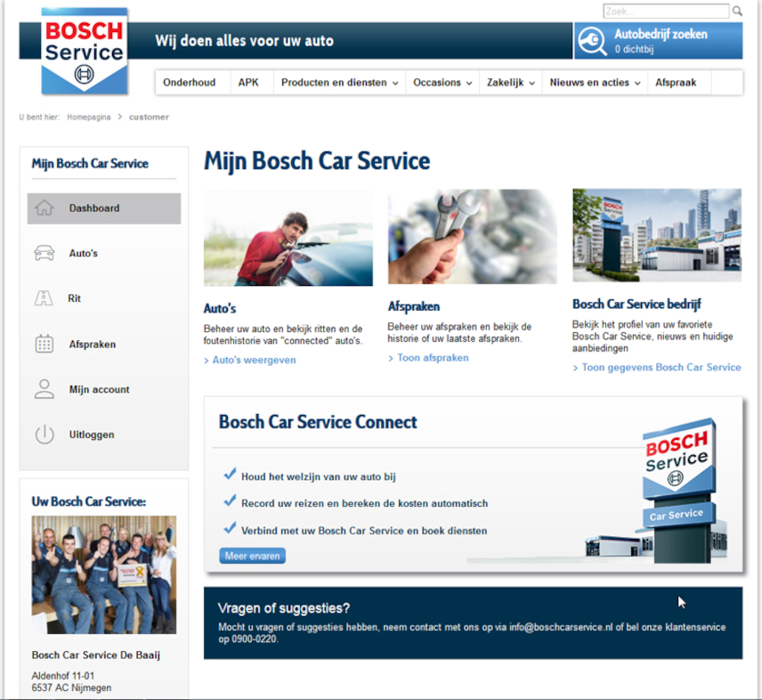Open the Afspraak menu item
The image size is (762, 700).
click(x=676, y=82)
